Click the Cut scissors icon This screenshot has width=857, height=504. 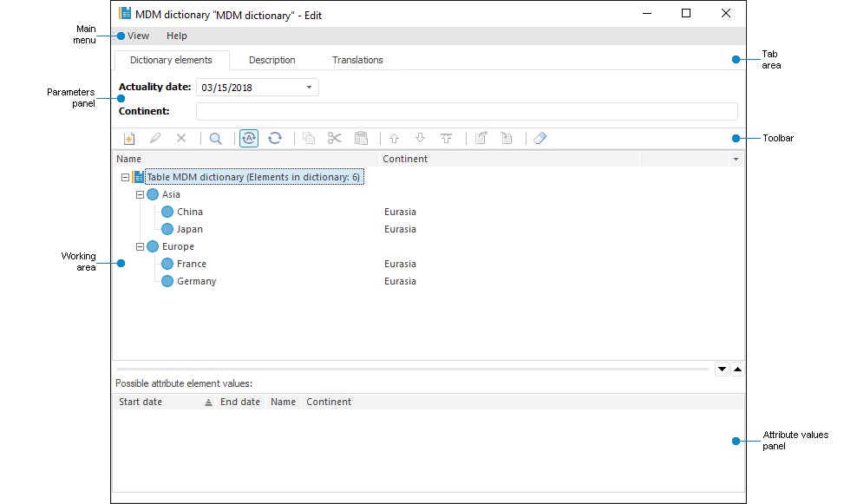(335, 138)
